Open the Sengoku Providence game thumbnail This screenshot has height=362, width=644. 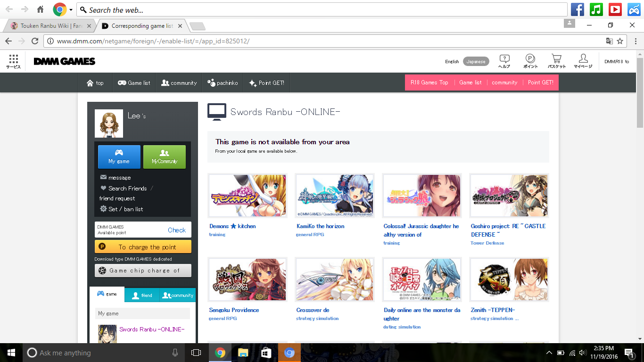248,280
